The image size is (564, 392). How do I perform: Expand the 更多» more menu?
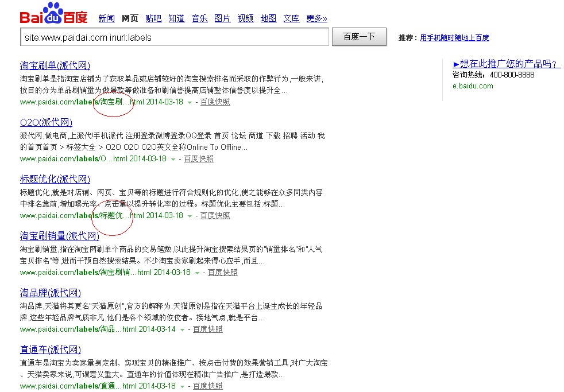pyautogui.click(x=316, y=18)
